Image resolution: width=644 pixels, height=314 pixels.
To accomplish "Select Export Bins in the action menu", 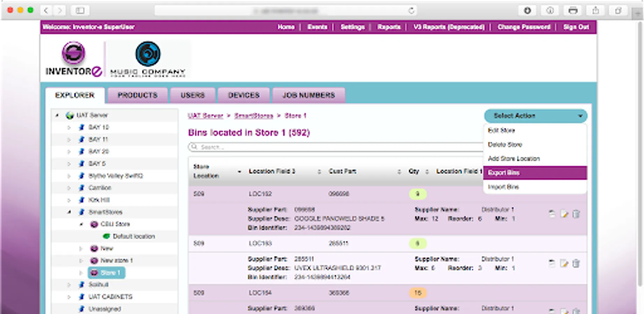I will point(535,173).
